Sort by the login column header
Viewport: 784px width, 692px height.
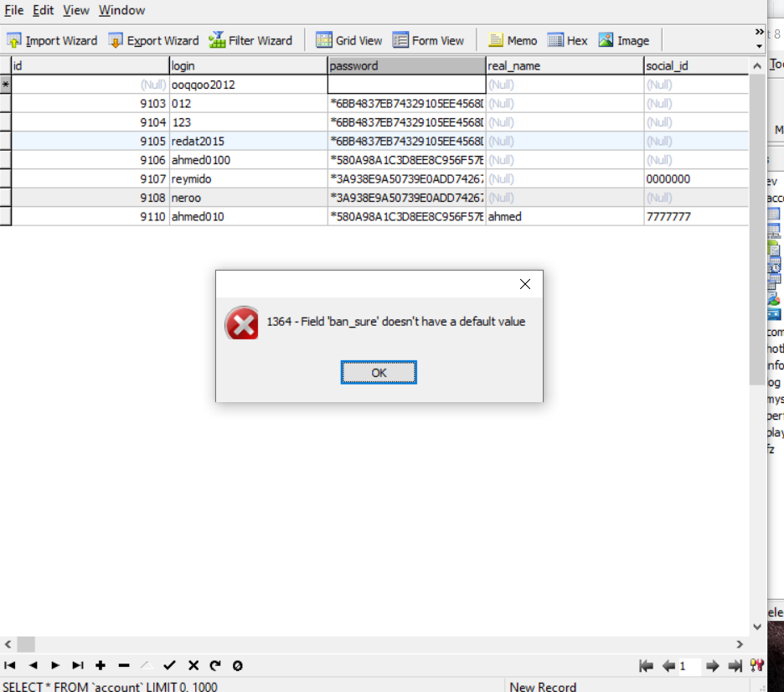[x=248, y=65]
